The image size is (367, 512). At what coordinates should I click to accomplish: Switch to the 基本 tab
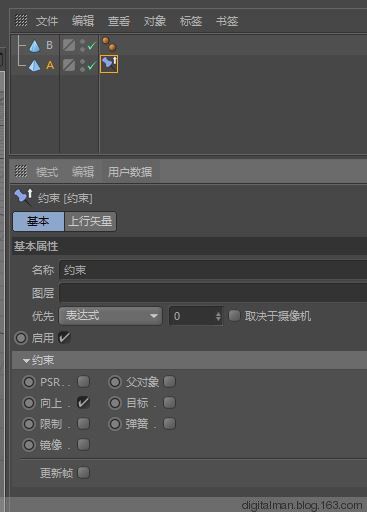coord(38,221)
